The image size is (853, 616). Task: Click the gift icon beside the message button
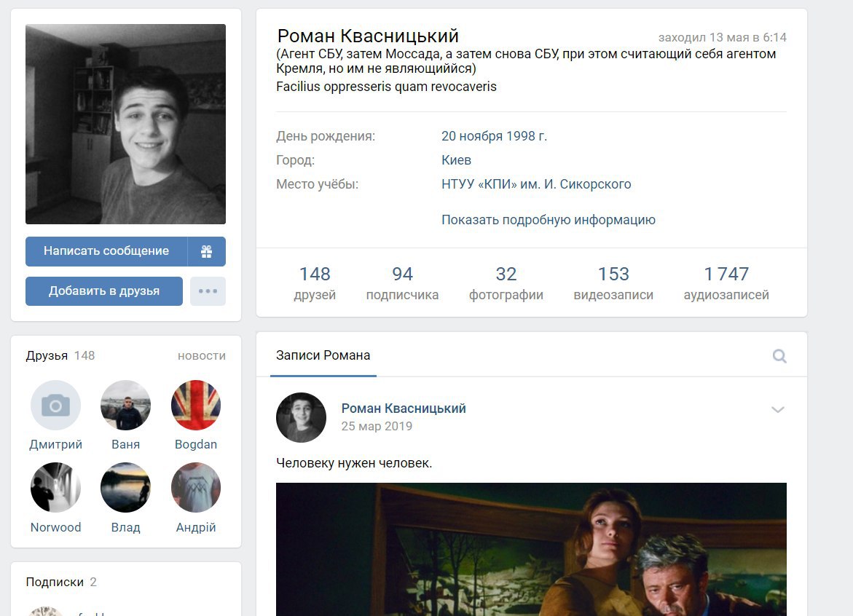click(207, 251)
